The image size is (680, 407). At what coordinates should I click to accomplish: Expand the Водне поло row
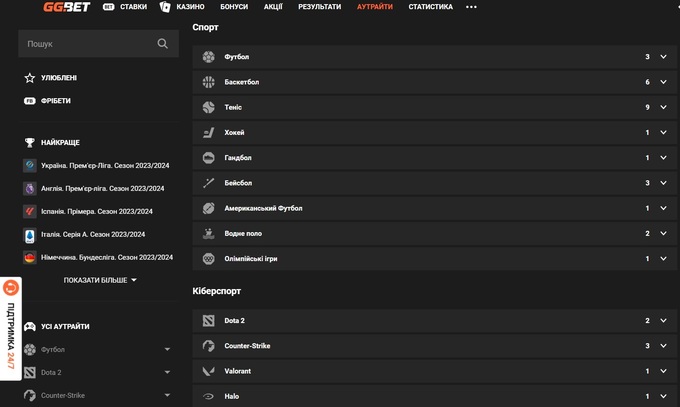[664, 233]
